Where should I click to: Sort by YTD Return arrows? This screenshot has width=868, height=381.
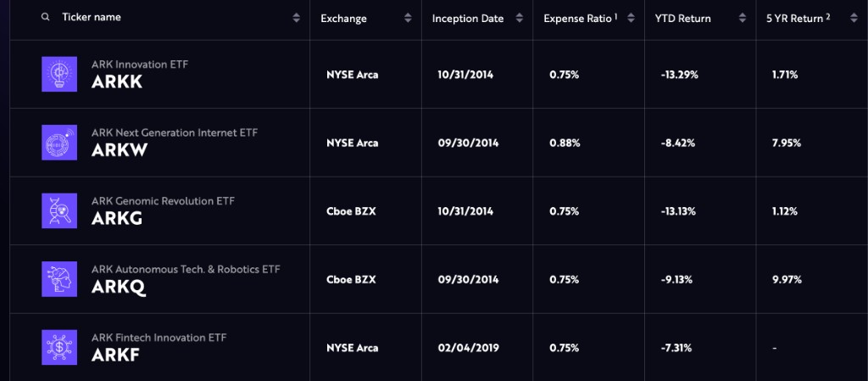click(x=742, y=18)
